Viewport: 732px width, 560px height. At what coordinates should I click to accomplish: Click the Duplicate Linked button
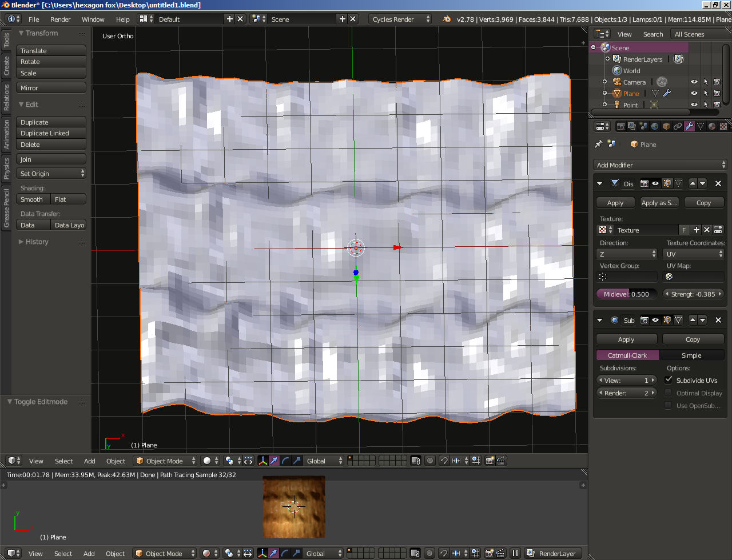point(51,133)
